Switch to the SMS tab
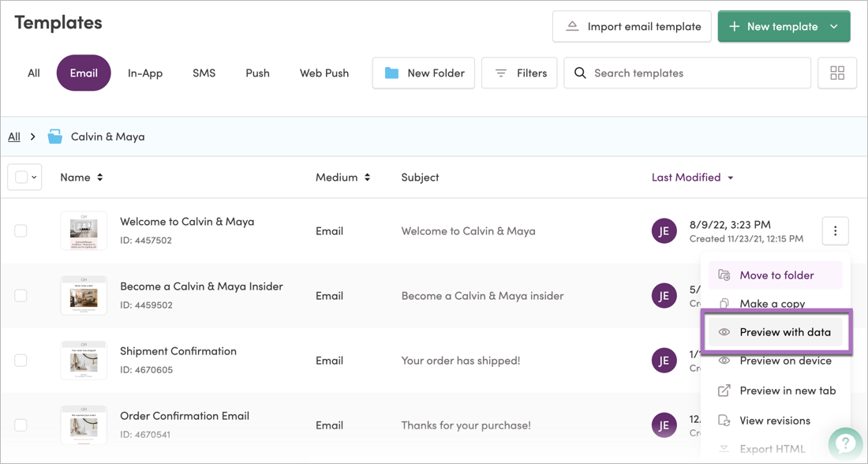Image resolution: width=868 pixels, height=464 pixels. pos(204,73)
